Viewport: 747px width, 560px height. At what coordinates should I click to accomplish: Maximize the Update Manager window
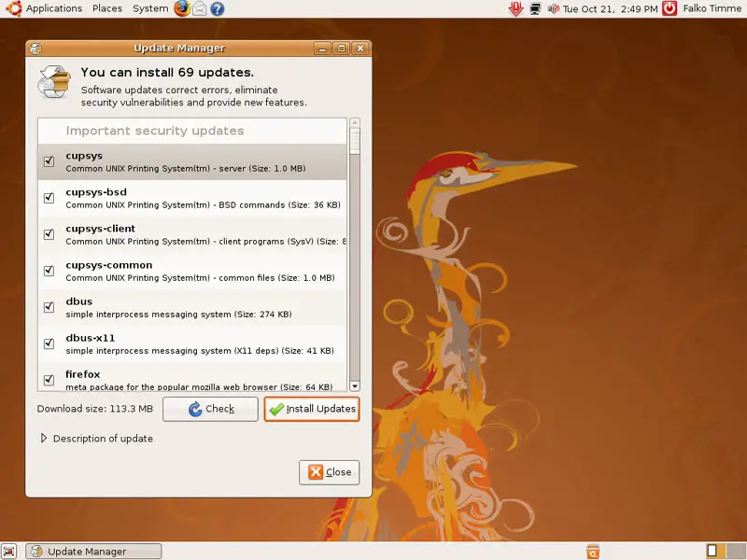(x=341, y=49)
